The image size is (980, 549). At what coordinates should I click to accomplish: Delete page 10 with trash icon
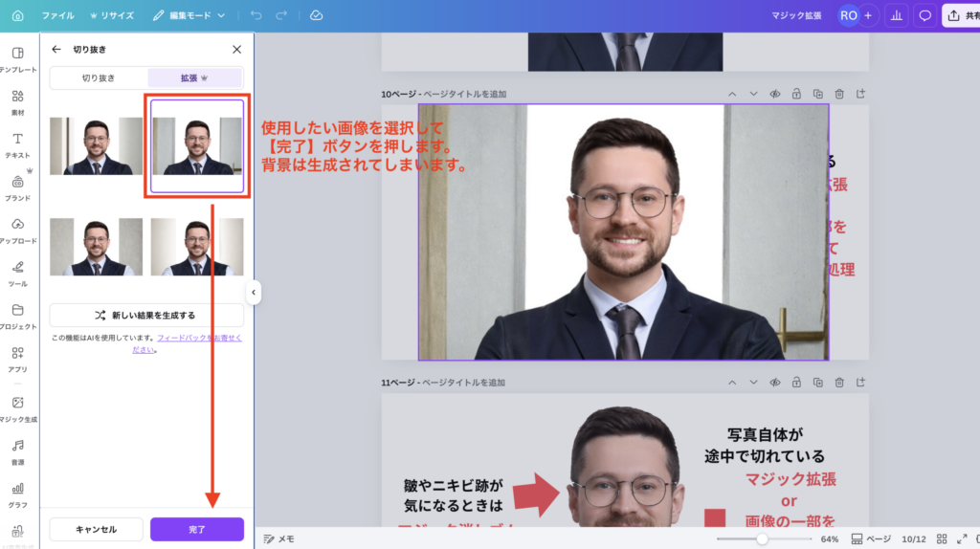point(839,94)
